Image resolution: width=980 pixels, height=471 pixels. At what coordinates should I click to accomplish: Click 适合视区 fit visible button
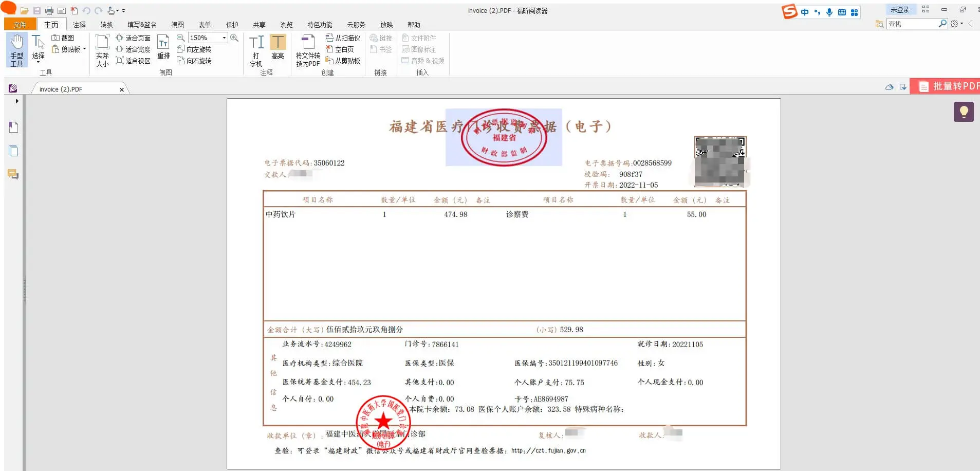133,61
